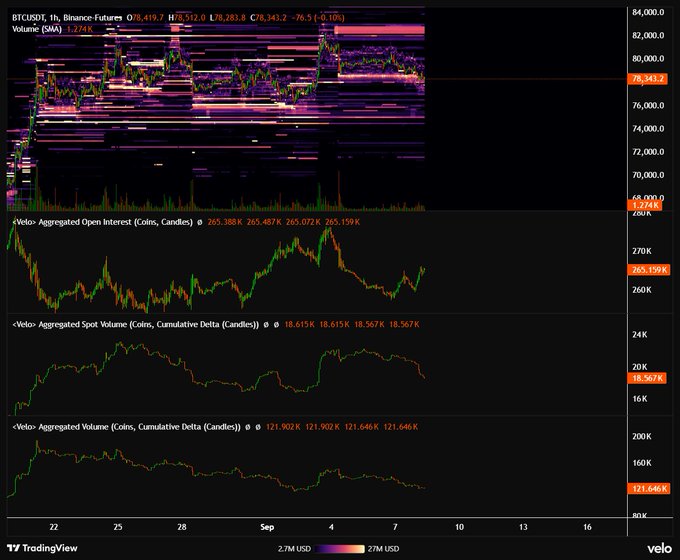
Task: Click the 74,000.0 price axis label
Action: (648, 128)
